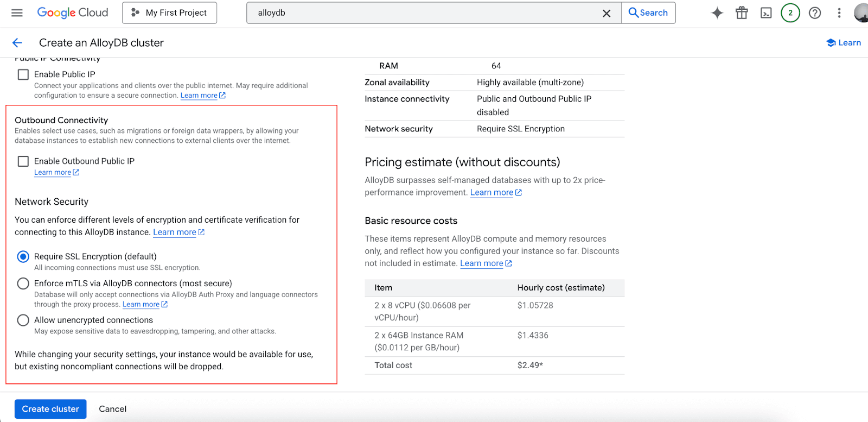Clear the search box with the X icon
Image resolution: width=868 pixels, height=422 pixels.
click(x=607, y=13)
